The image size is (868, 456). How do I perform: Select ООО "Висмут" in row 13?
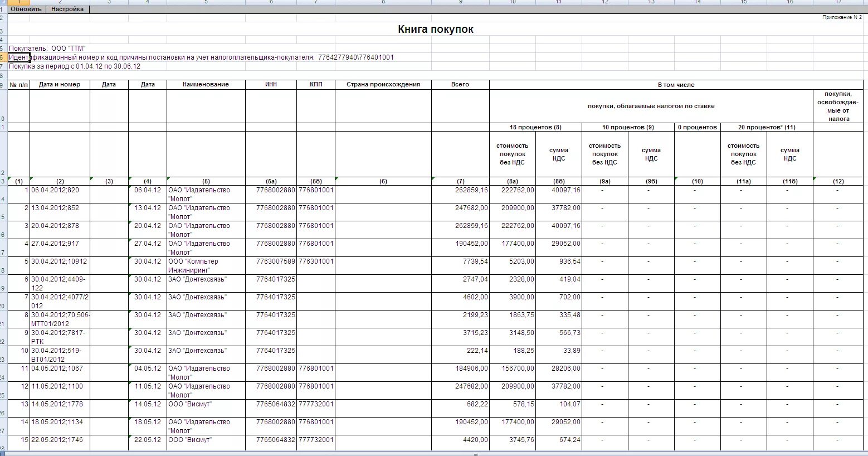(x=206, y=409)
